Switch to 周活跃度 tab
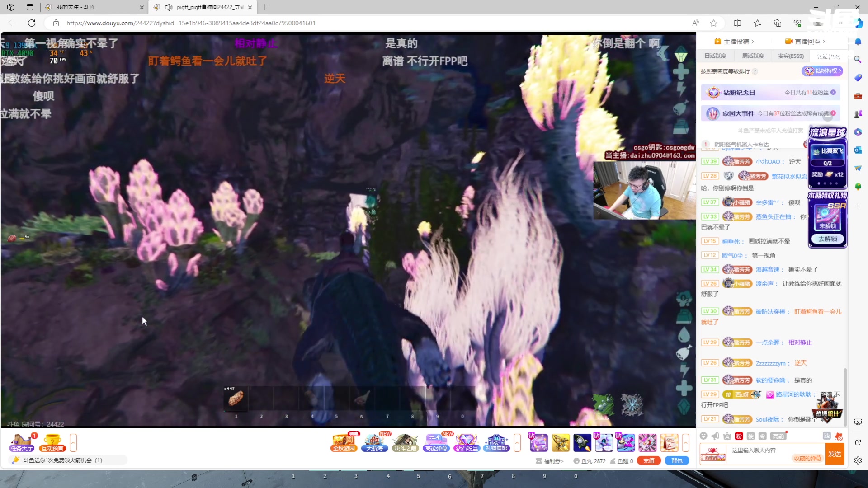This screenshot has width=868, height=488. [x=753, y=56]
